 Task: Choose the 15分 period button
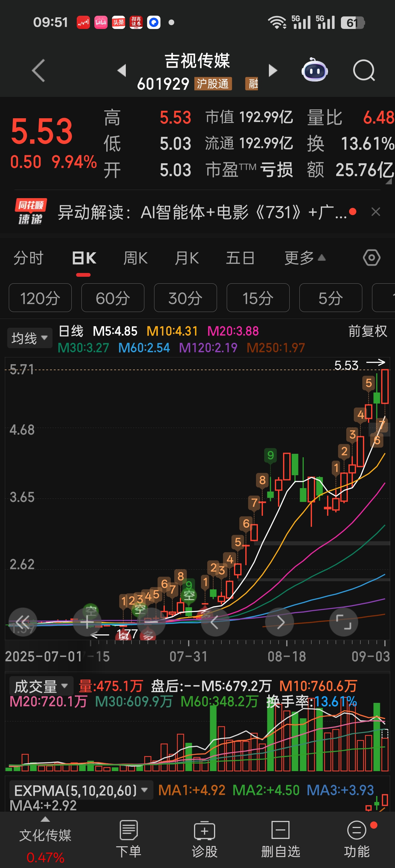pos(258,298)
